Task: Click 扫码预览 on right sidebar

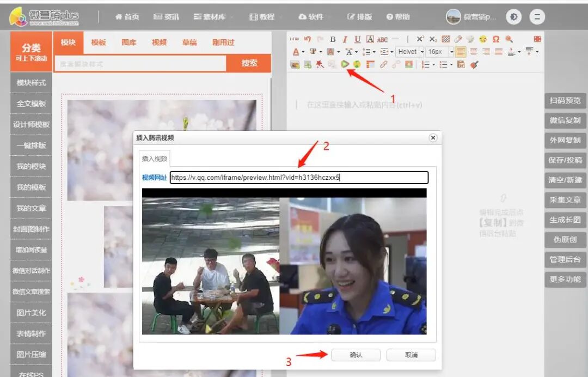Action: 565,101
